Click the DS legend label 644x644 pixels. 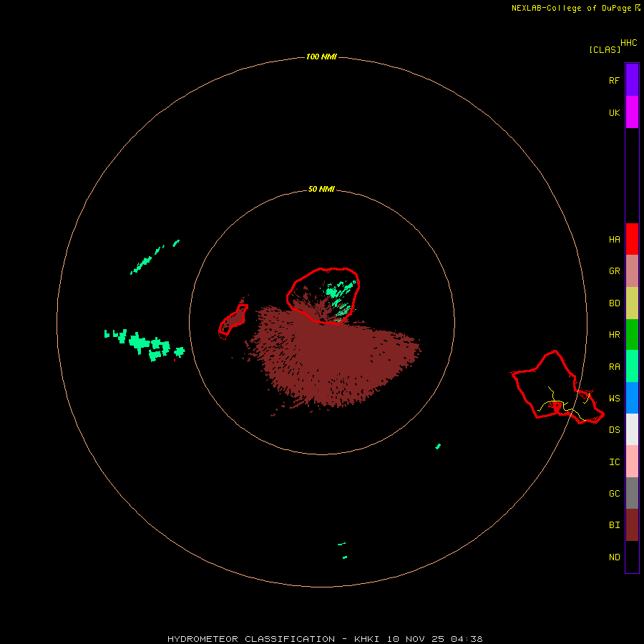614,430
